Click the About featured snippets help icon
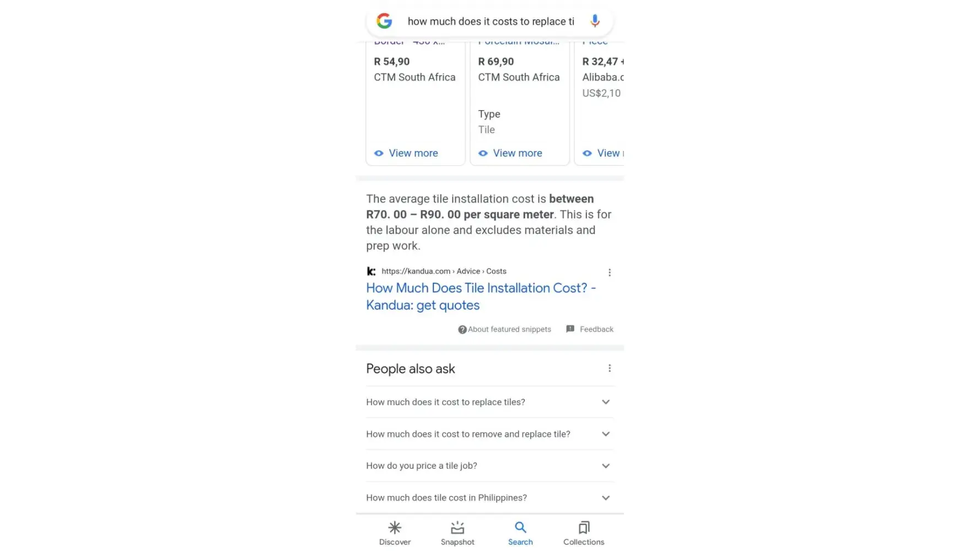Image resolution: width=980 pixels, height=551 pixels. [x=462, y=329]
